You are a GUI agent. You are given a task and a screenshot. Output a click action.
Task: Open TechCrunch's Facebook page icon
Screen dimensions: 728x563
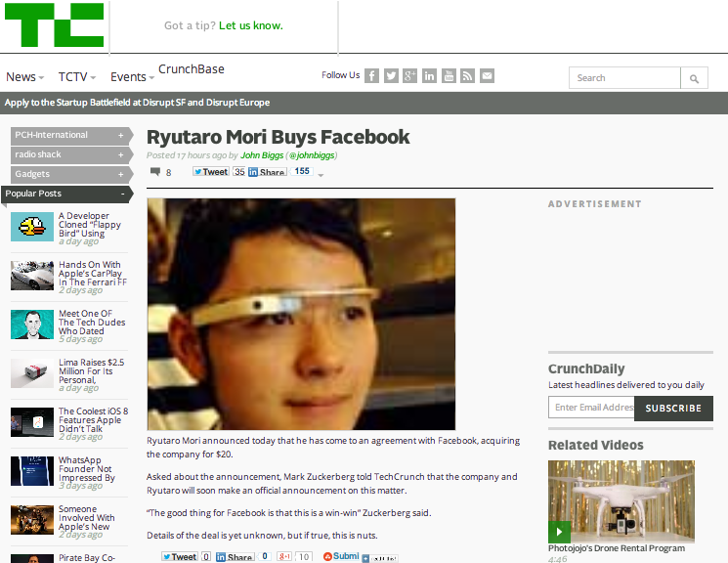[x=371, y=76]
